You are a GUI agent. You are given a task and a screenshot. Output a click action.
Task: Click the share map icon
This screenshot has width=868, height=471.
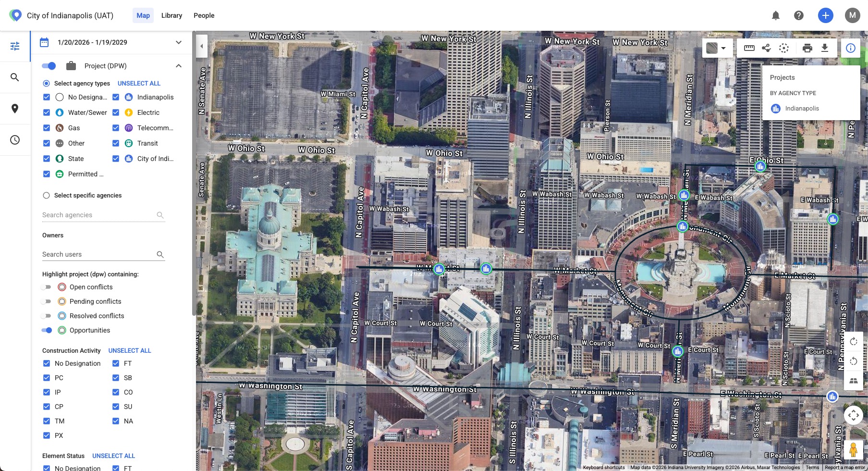pos(766,48)
